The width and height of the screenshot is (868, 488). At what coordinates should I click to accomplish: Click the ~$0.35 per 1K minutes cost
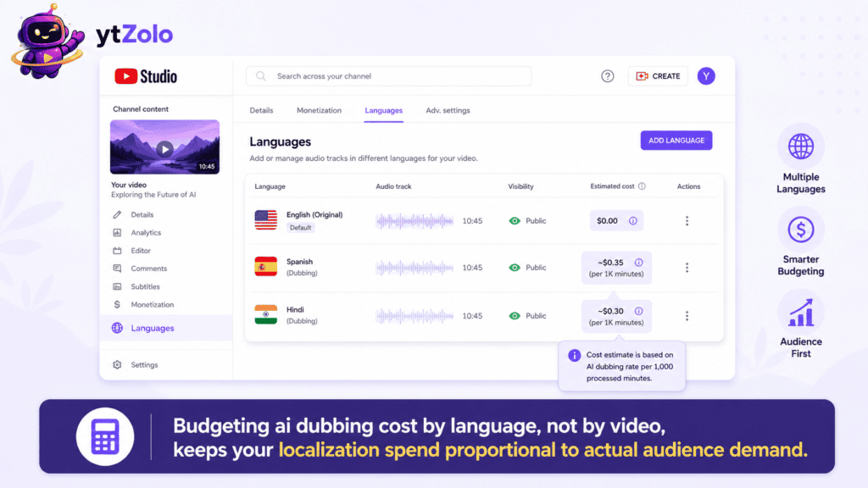pyautogui.click(x=616, y=268)
